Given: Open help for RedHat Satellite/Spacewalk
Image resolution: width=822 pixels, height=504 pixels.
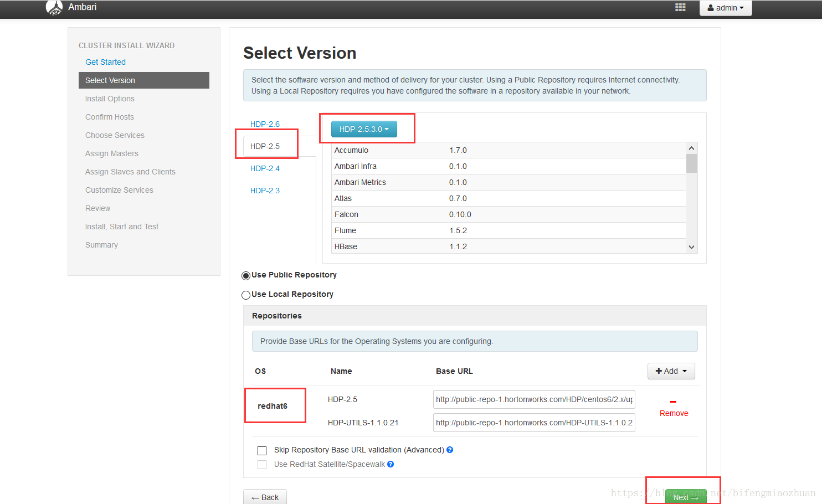Looking at the screenshot, I should [391, 464].
